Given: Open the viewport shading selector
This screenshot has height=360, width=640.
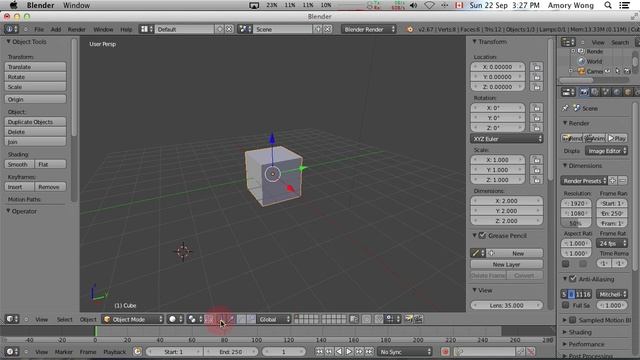Looking at the screenshot, I should pos(176,319).
